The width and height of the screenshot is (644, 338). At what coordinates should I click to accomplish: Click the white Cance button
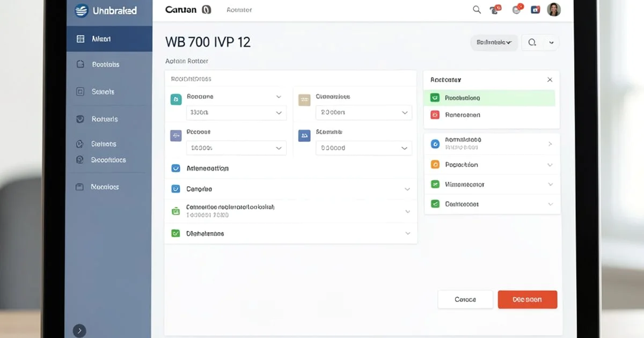click(465, 299)
